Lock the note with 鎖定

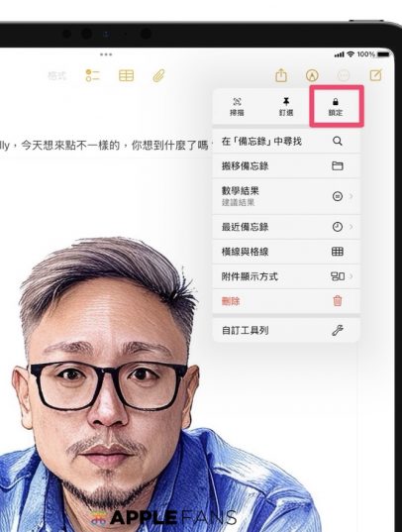(x=336, y=107)
